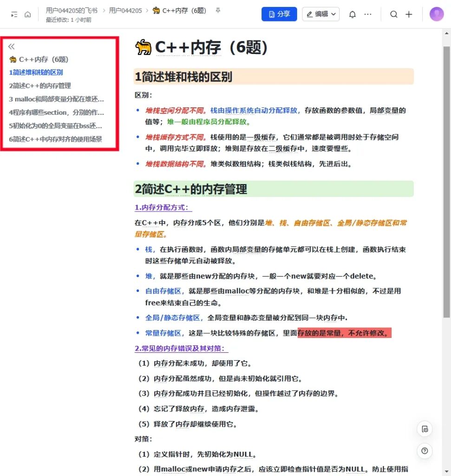451x476 pixels.
Task: Click the main document title C++内存（6题）
Action: pyautogui.click(x=202, y=47)
